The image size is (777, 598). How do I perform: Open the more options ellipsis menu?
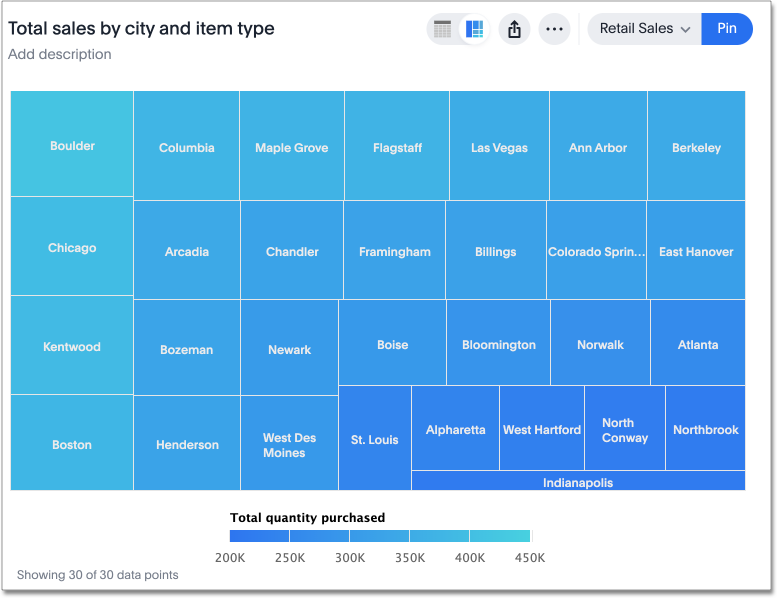[x=554, y=29]
